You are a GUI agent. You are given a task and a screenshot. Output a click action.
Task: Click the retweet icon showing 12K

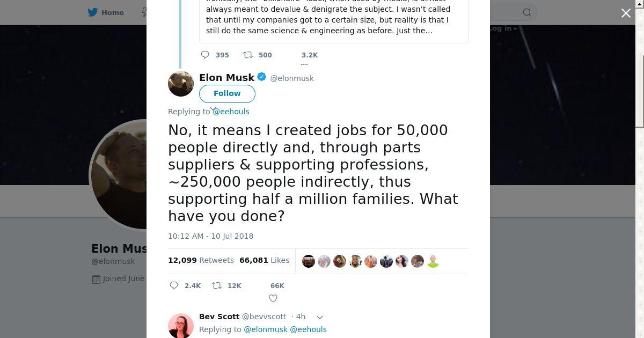coord(217,285)
